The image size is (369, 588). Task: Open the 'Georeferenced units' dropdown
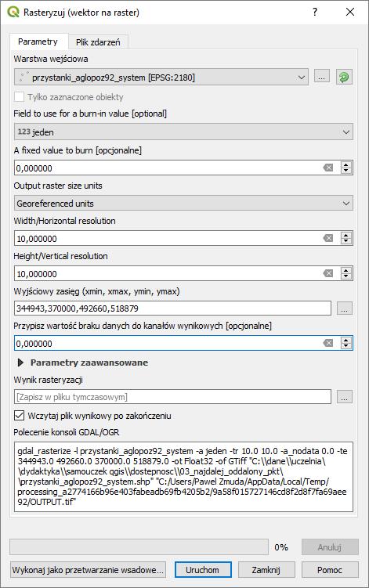(x=183, y=204)
